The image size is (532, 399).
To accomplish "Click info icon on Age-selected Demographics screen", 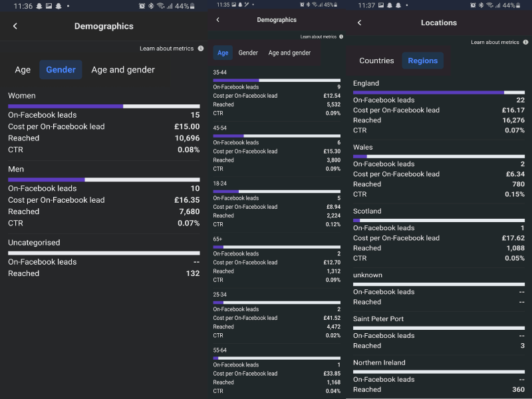I will tap(341, 37).
